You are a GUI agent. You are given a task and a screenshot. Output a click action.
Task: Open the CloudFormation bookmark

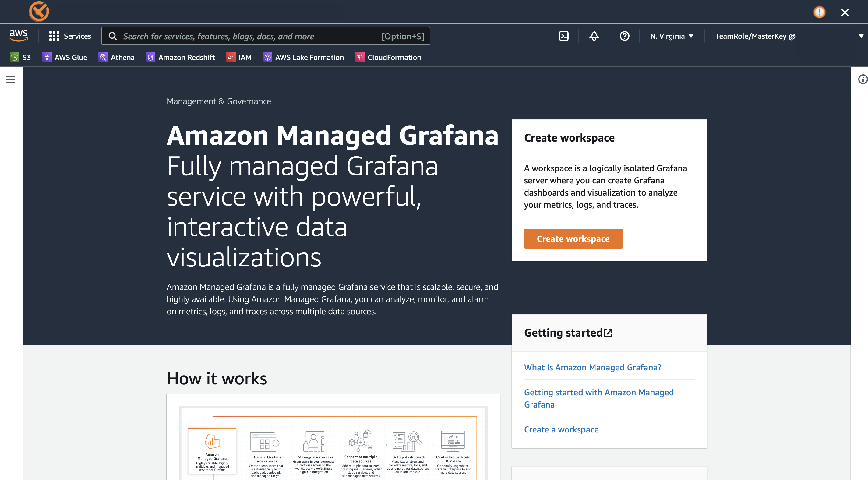click(388, 57)
